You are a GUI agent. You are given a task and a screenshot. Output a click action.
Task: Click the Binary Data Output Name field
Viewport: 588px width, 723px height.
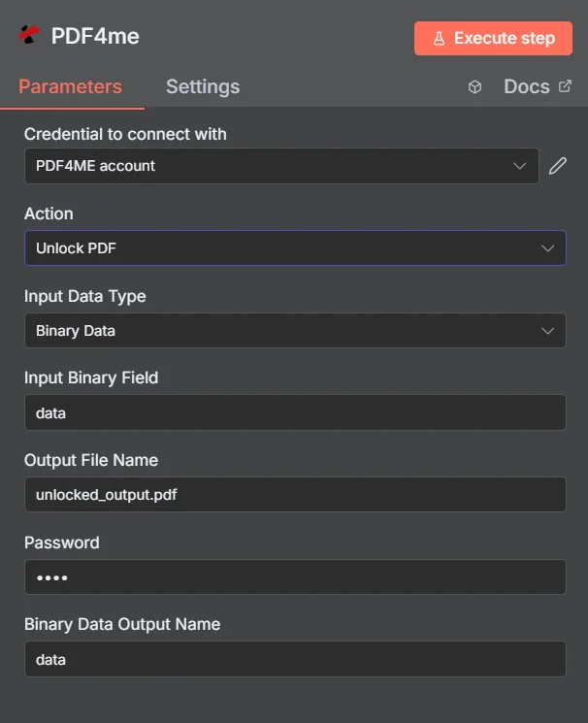[295, 659]
